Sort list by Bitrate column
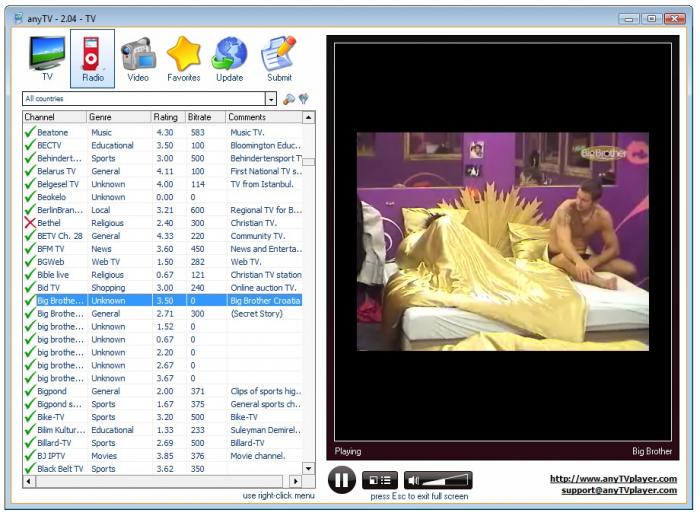 click(x=205, y=117)
